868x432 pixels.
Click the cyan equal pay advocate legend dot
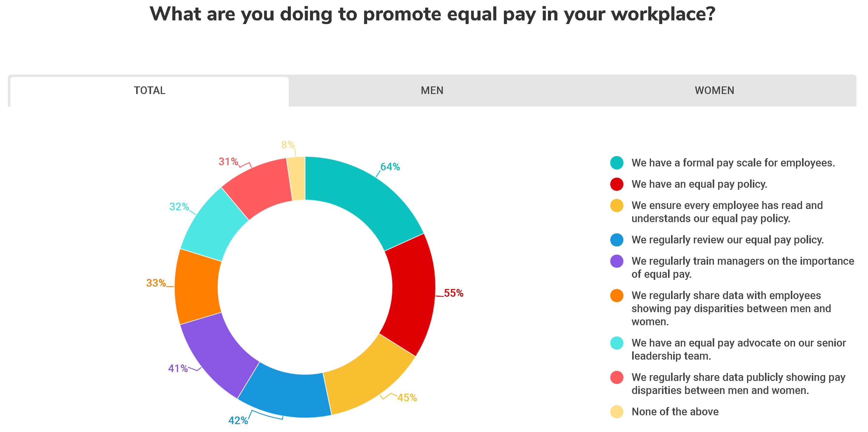[x=616, y=343]
